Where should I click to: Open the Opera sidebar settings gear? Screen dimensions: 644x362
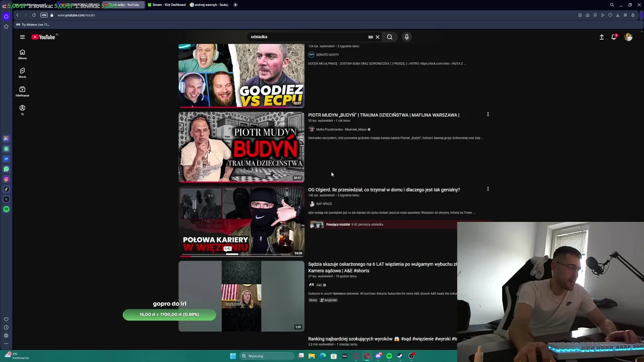(6, 335)
